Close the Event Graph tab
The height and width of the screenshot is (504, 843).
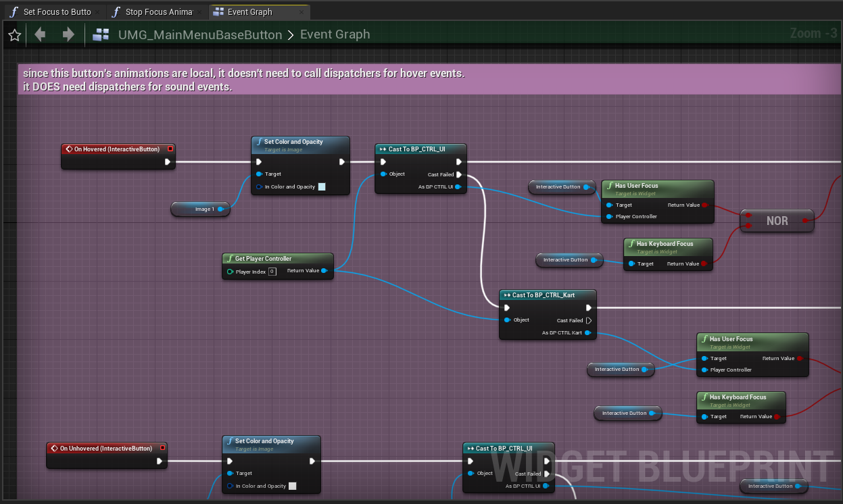tap(301, 11)
